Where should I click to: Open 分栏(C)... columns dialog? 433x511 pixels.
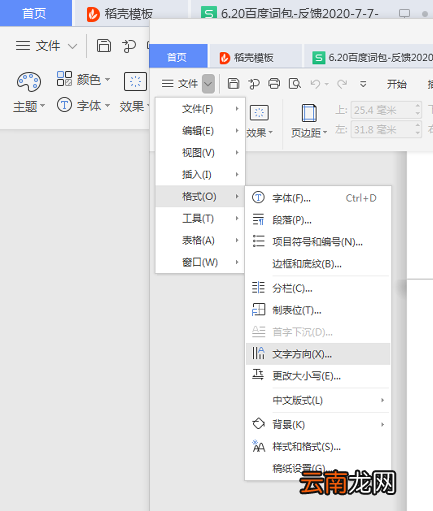[x=318, y=288]
